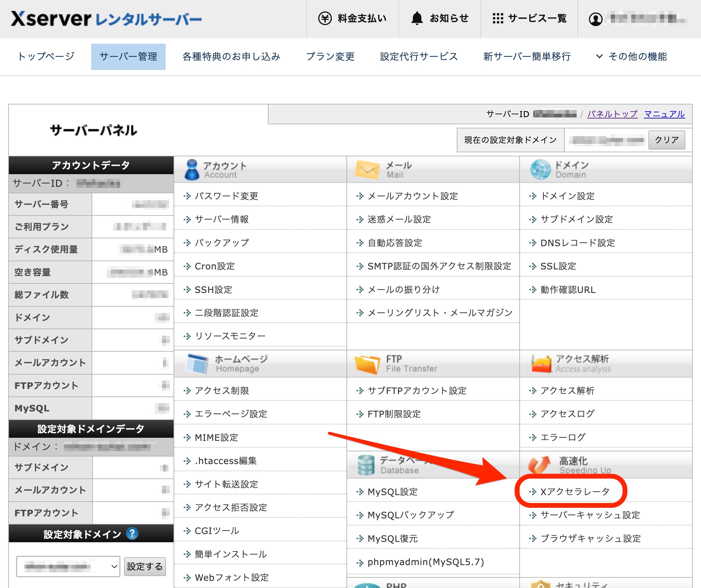
Task: Open リソースモニター link
Action: point(230,336)
